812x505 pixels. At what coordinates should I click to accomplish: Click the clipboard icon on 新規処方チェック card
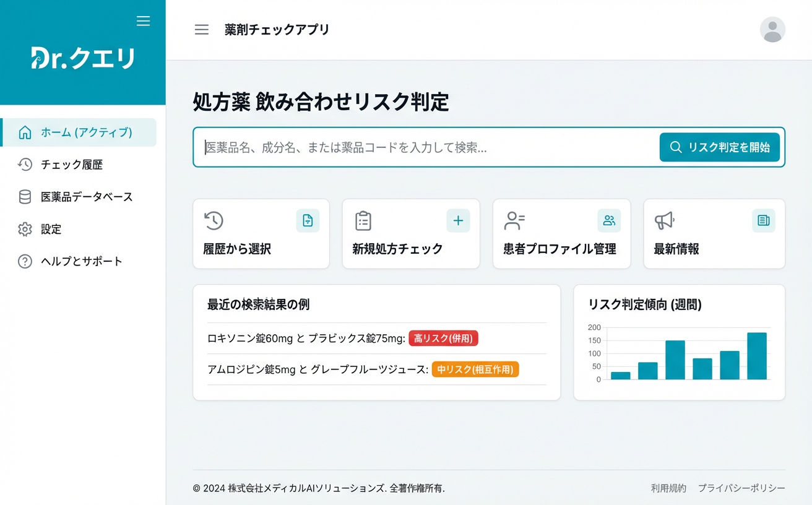[x=363, y=220]
